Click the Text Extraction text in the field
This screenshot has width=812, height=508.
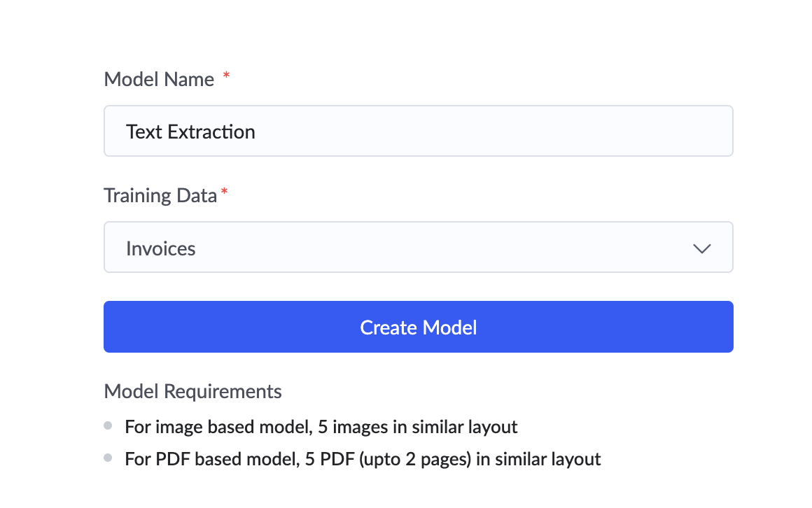190,132
